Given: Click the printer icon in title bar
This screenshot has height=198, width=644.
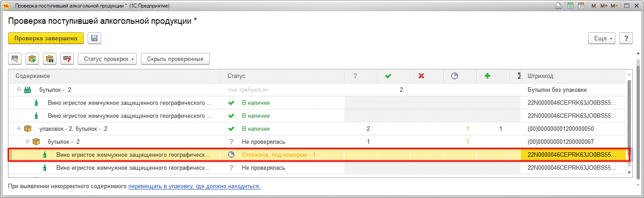Looking at the screenshot, I should [x=559, y=6].
